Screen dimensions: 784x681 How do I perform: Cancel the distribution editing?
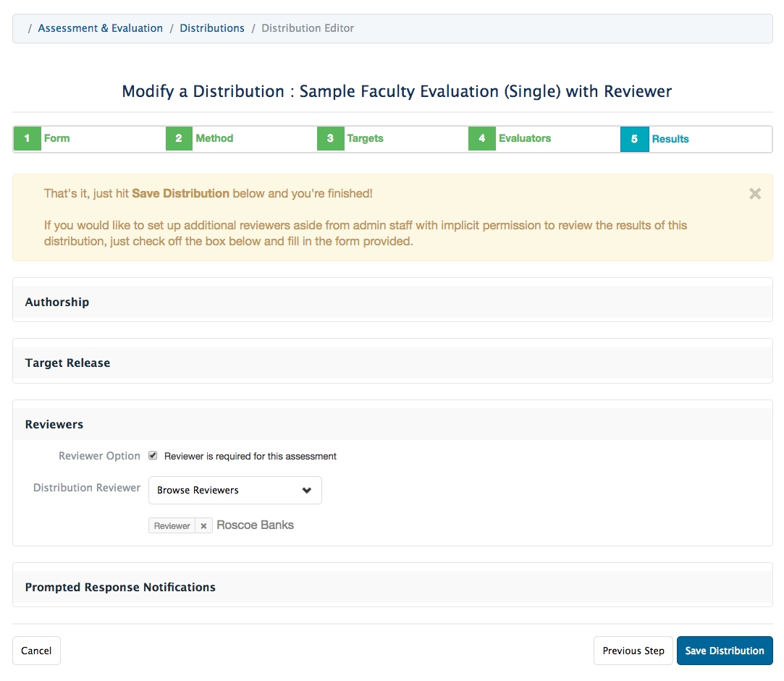click(x=36, y=651)
